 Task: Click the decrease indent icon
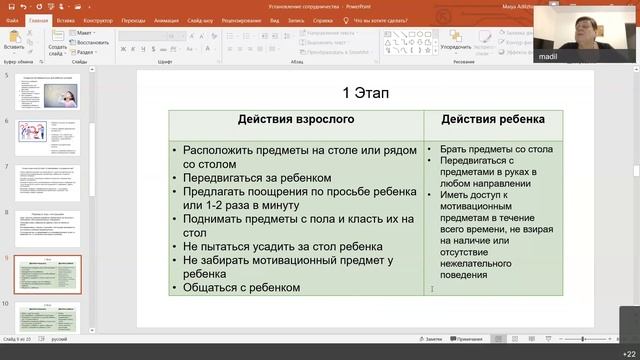click(x=264, y=36)
